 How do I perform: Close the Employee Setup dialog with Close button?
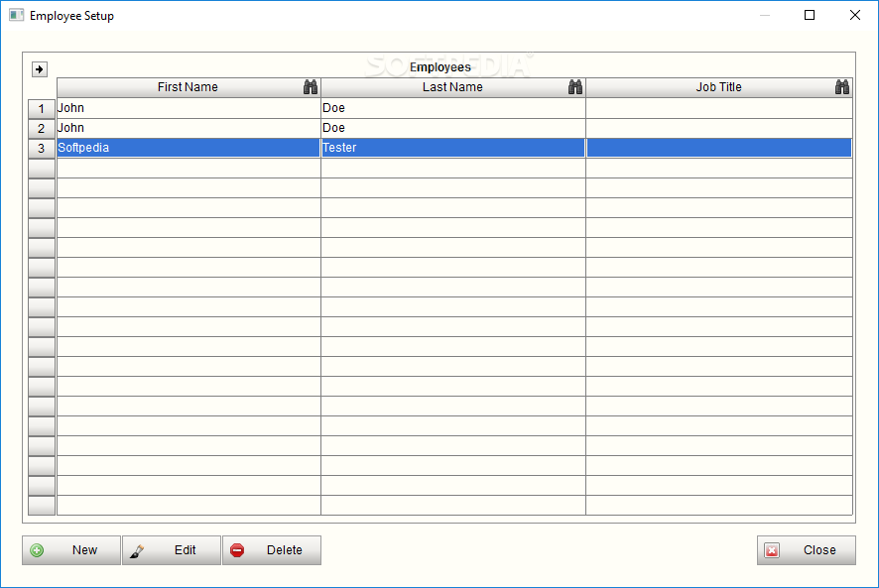(x=807, y=550)
